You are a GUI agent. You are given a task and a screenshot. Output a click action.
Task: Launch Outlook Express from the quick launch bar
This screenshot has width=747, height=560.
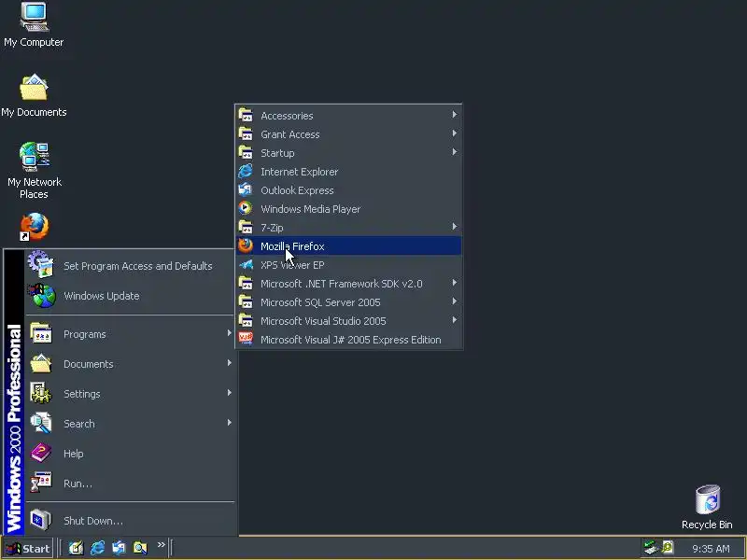119,548
